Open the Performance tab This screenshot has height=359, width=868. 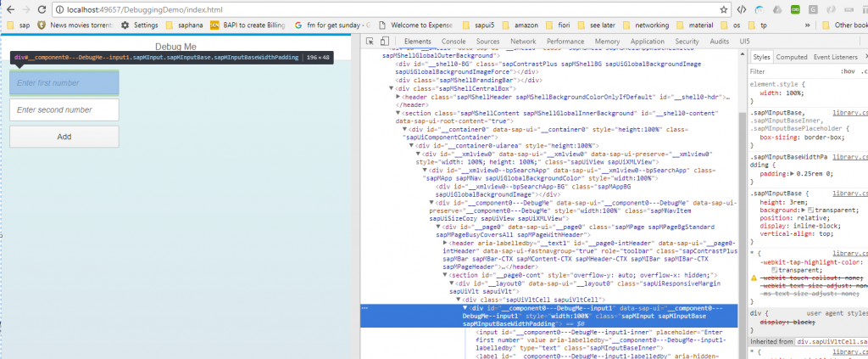565,42
